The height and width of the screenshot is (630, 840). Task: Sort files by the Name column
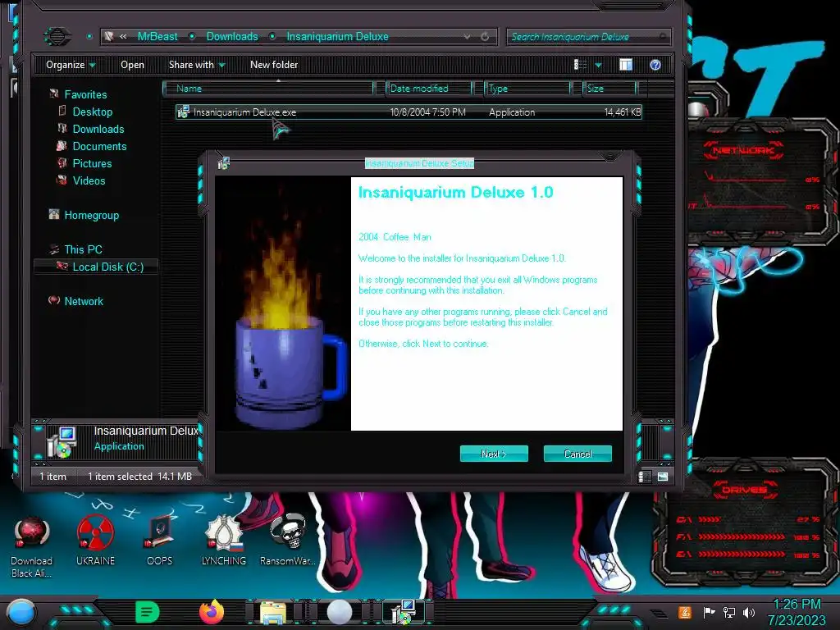coord(268,89)
